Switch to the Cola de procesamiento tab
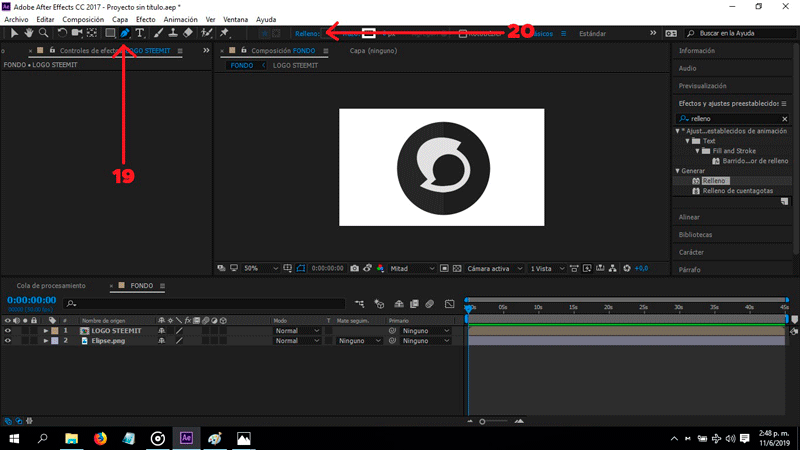This screenshot has width=800, height=450. point(51,285)
